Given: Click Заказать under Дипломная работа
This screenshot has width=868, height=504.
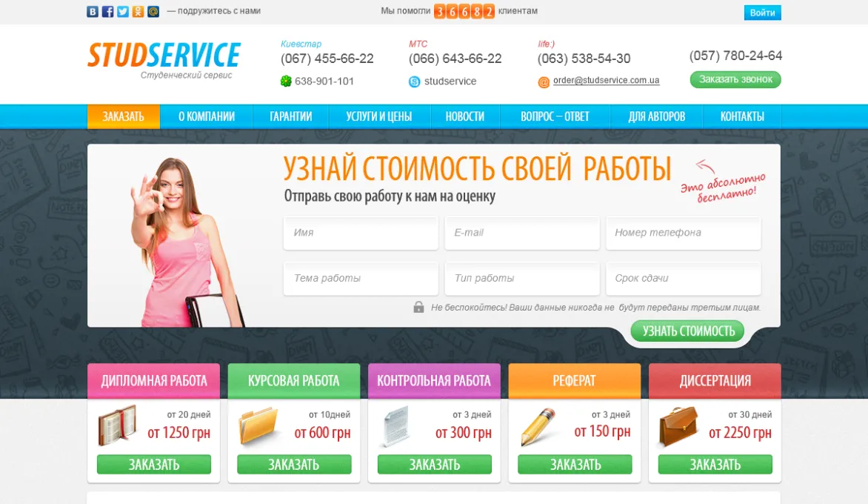Looking at the screenshot, I should tap(154, 464).
